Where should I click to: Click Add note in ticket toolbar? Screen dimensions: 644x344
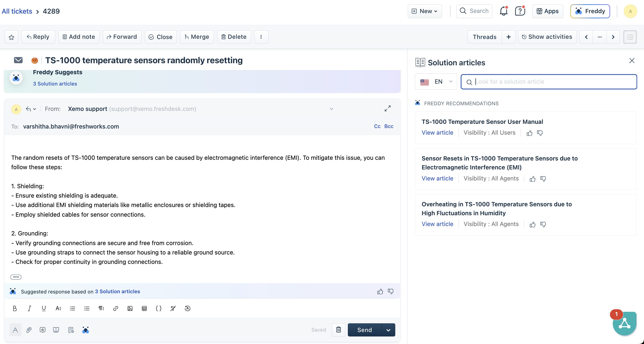click(x=79, y=37)
